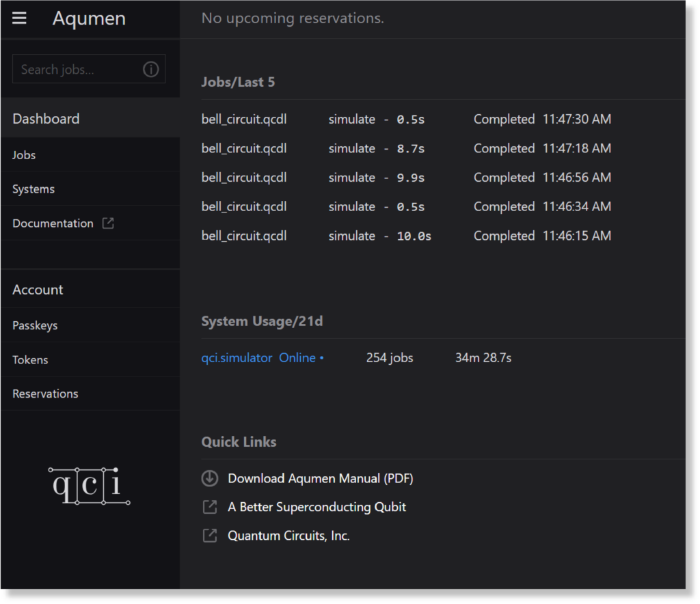Go to Systems in the sidebar

tap(90, 189)
